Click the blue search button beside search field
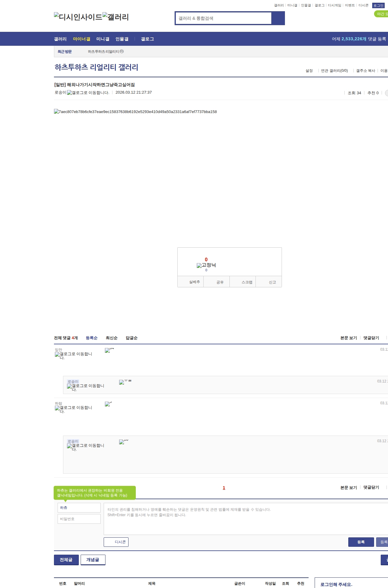 [278, 18]
